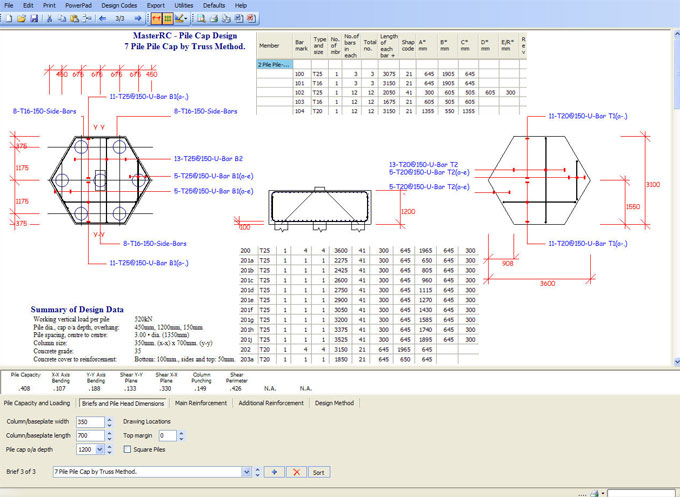
Task: Open the Print menu
Action: coord(49,6)
